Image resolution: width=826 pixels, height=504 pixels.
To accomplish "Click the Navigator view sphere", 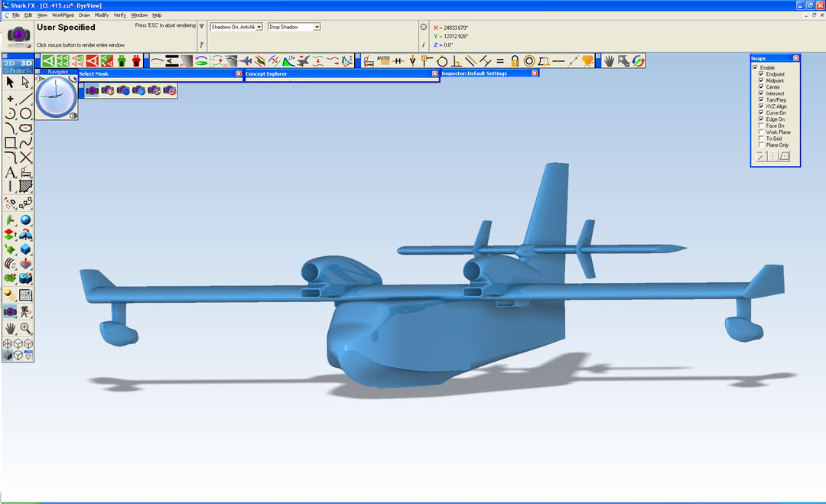I will click(x=56, y=97).
